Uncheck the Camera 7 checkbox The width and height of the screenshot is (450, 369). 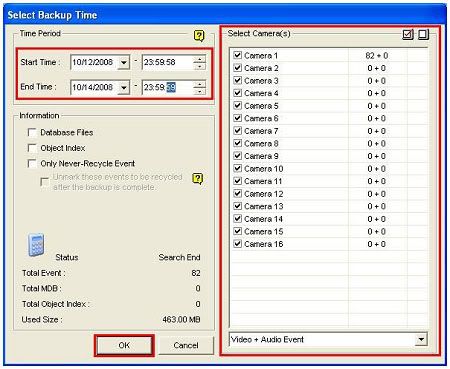coord(237,131)
